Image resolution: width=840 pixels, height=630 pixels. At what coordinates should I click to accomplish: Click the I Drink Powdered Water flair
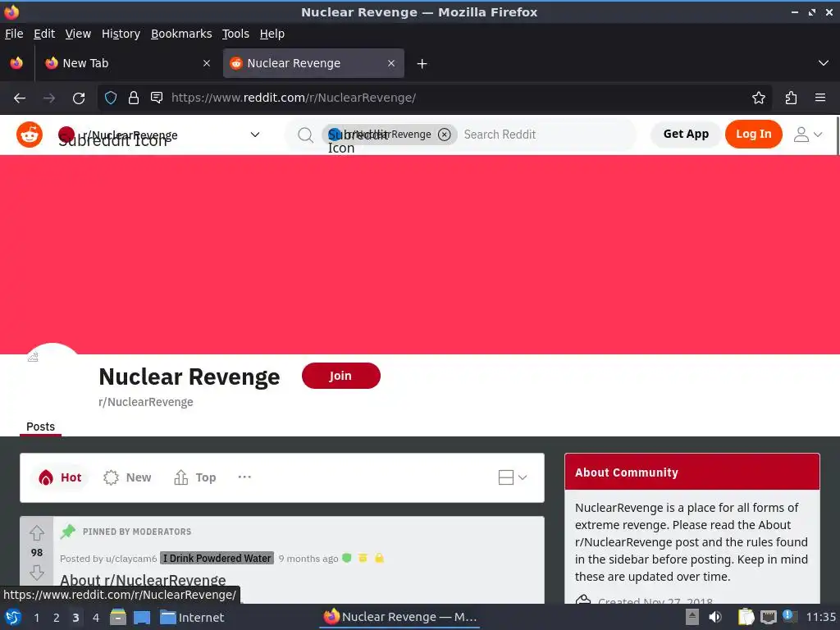tap(217, 558)
